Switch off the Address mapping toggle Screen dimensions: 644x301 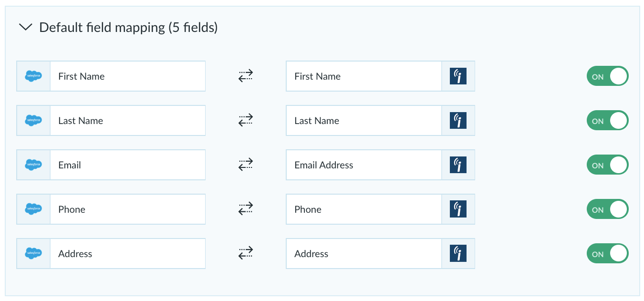point(608,254)
